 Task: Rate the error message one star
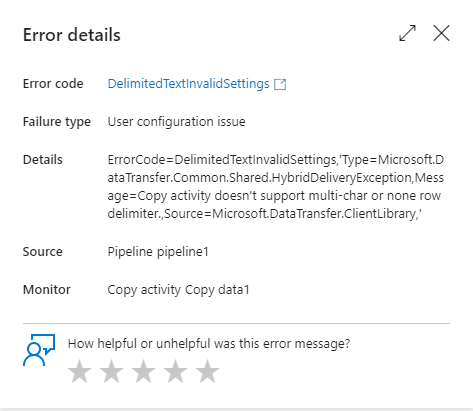coord(79,371)
